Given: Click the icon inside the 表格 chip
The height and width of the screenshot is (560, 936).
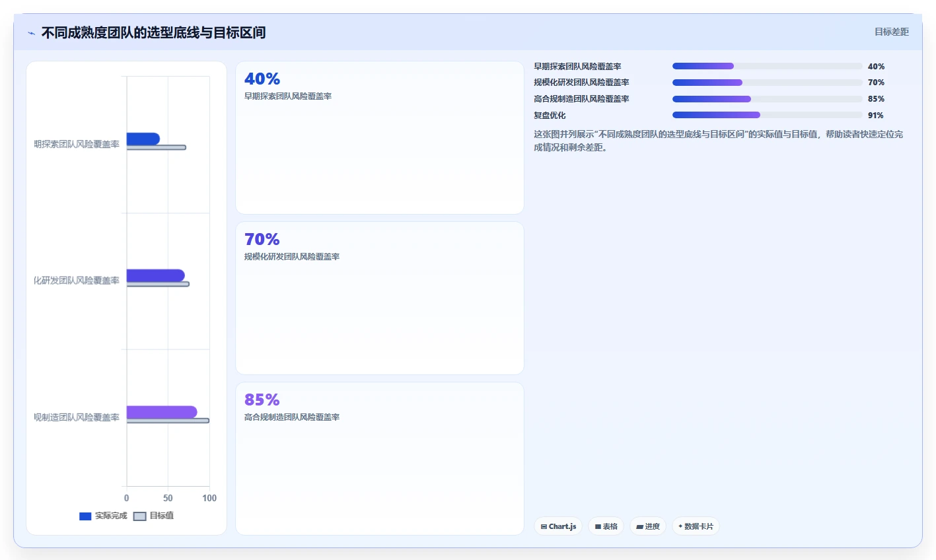Looking at the screenshot, I should pos(598,527).
